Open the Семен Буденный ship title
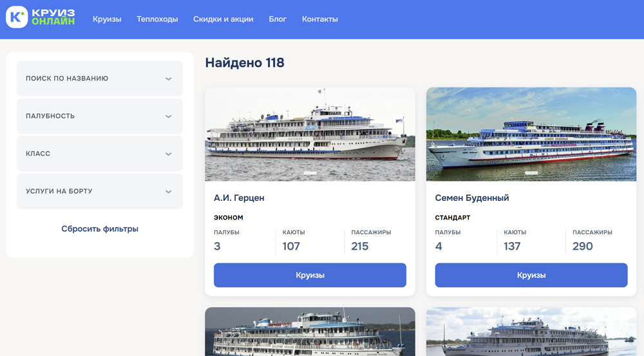The image size is (644, 356). pyautogui.click(x=472, y=198)
